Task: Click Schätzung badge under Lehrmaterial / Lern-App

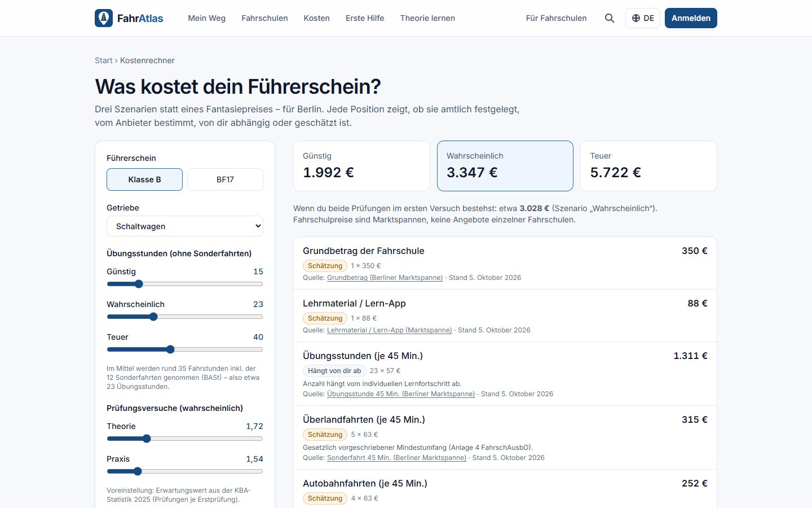Action: tap(325, 318)
